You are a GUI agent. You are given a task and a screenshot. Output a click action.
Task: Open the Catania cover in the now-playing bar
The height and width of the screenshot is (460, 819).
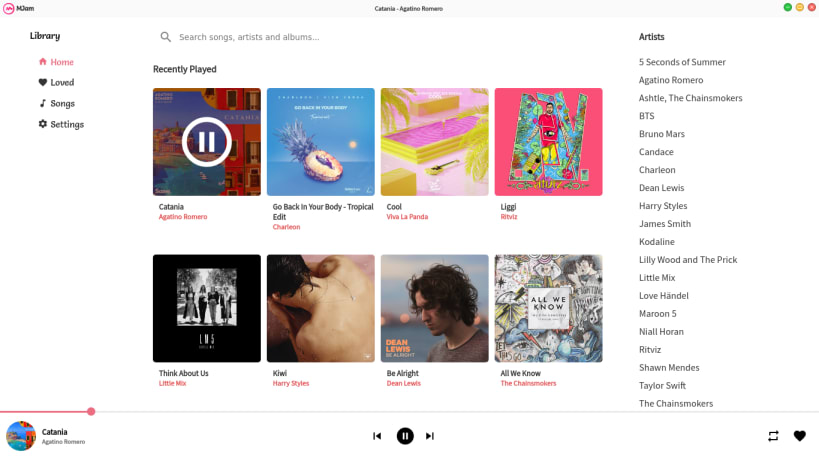(21, 436)
